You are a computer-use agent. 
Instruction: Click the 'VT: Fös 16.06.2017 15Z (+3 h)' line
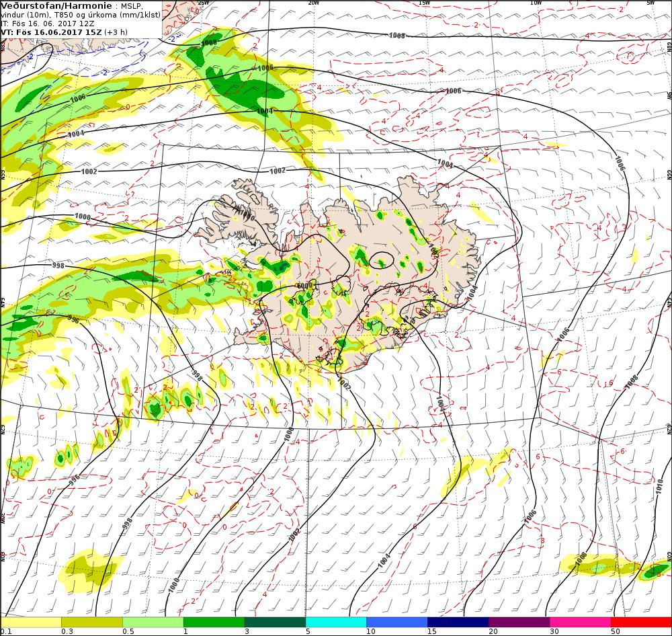[x=65, y=32]
